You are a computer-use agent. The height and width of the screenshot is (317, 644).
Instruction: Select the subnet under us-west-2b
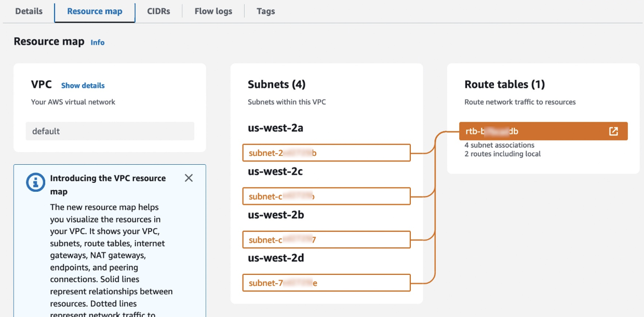[327, 240]
